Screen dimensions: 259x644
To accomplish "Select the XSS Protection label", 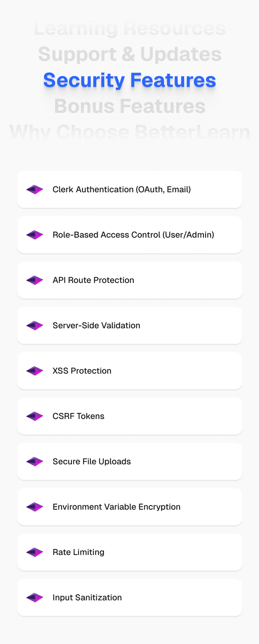I will pyautogui.click(x=82, y=371).
